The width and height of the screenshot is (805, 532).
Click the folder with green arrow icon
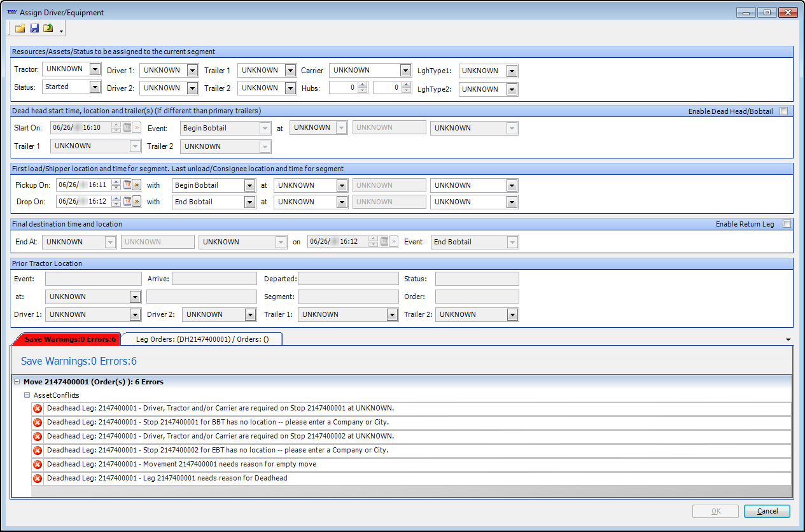(x=48, y=28)
